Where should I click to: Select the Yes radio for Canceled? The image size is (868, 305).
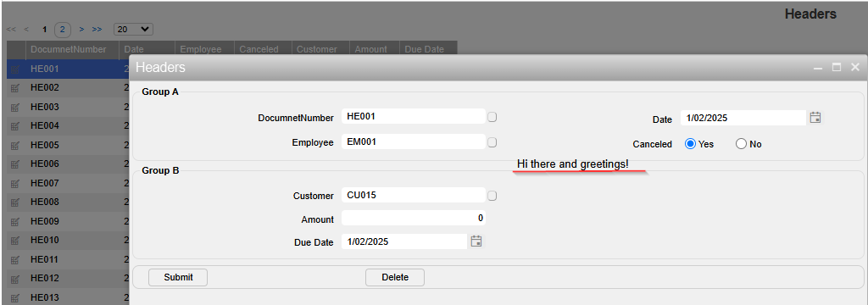click(690, 144)
